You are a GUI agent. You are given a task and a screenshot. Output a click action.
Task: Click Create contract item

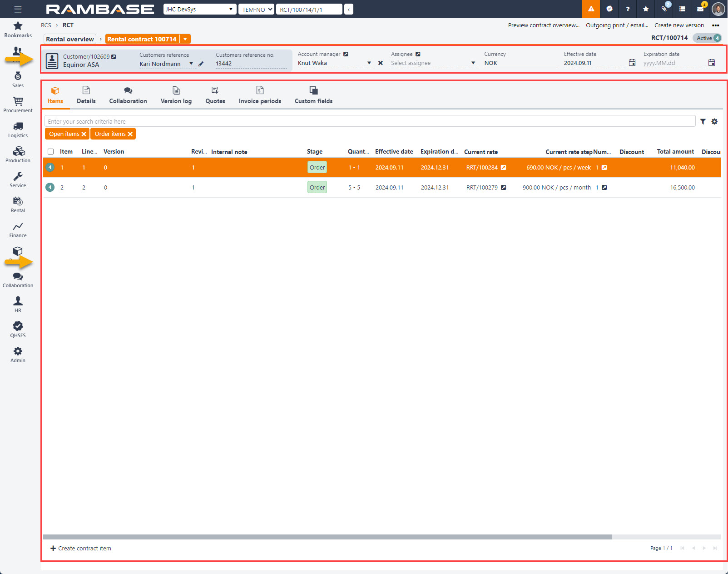click(x=81, y=549)
